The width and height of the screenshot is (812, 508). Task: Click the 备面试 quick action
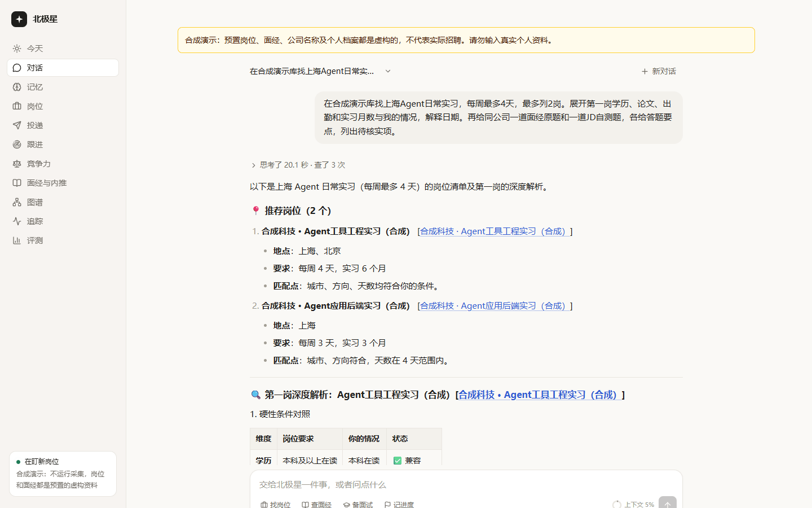click(x=358, y=505)
